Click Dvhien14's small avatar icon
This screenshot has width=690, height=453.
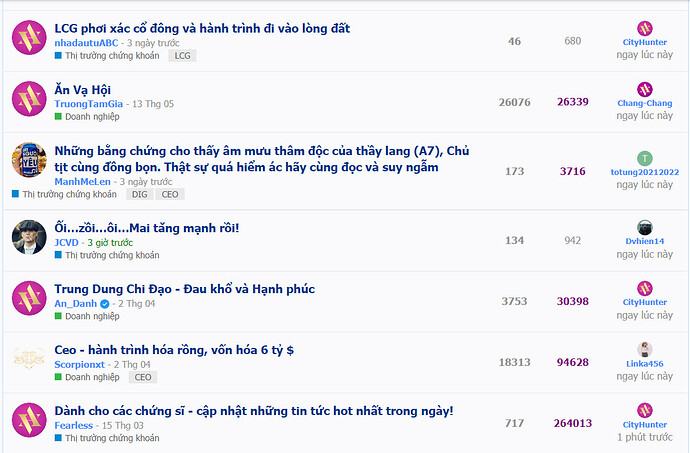[x=645, y=228]
